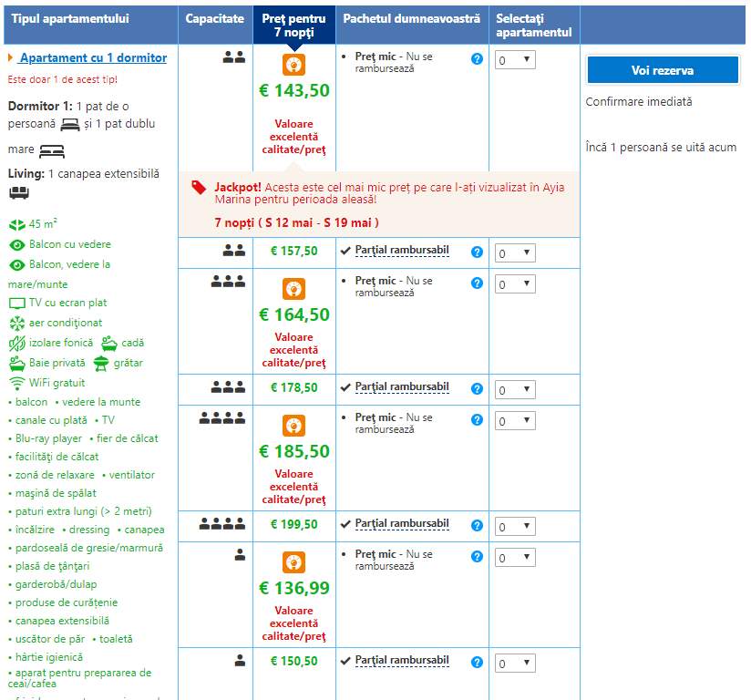Screen dimensions: 751x700
Task: Click help icon in € 157,50 row
Action: tap(477, 252)
